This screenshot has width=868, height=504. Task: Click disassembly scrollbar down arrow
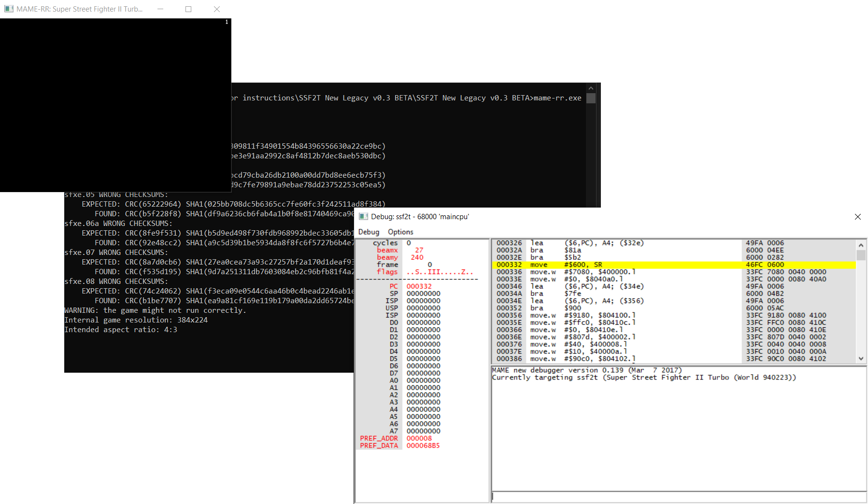pyautogui.click(x=861, y=358)
